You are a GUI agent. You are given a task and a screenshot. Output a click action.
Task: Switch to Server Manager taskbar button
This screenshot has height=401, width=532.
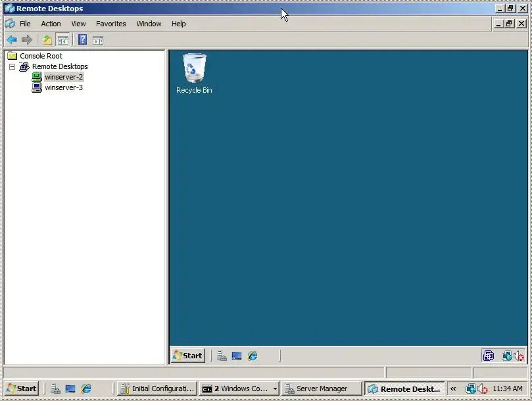click(322, 389)
